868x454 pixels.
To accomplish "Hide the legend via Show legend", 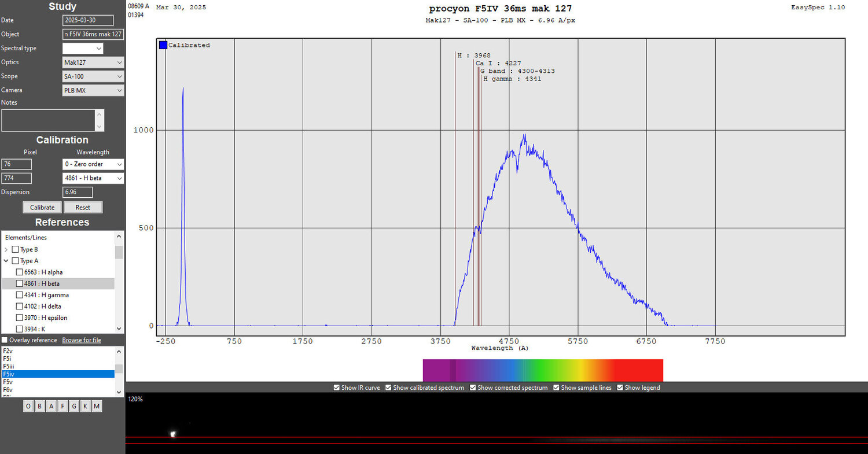I will pyautogui.click(x=620, y=387).
